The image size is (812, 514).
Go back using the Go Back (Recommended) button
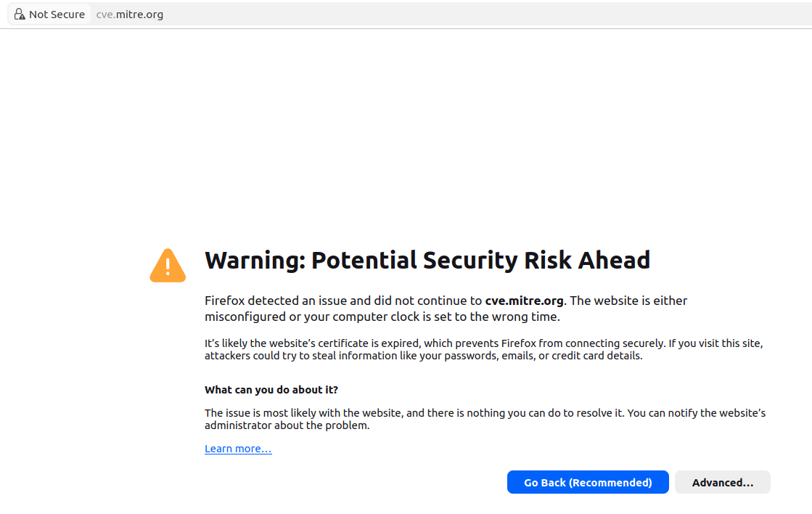click(588, 482)
